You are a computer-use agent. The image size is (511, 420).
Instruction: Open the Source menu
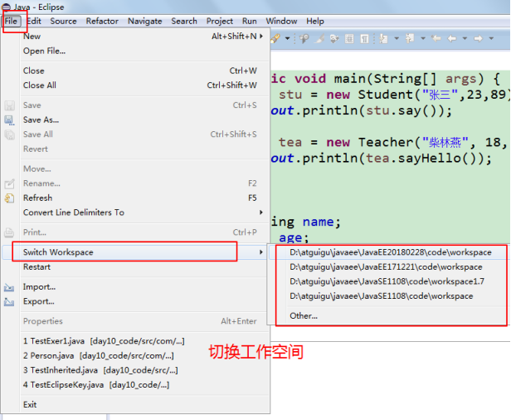pos(63,22)
